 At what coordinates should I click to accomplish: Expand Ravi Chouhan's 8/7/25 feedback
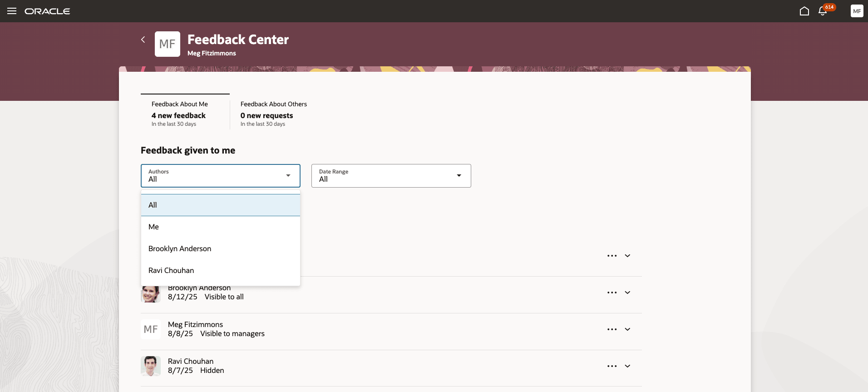627,366
